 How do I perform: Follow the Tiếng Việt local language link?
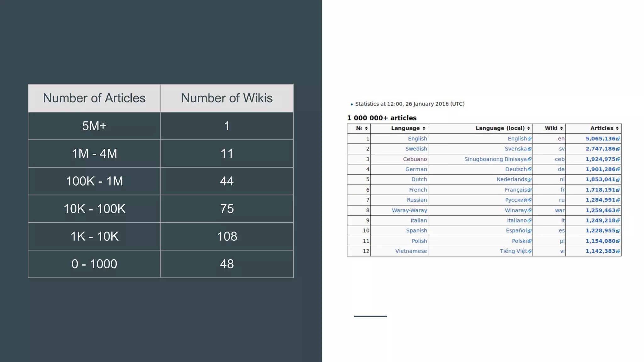[513, 251]
